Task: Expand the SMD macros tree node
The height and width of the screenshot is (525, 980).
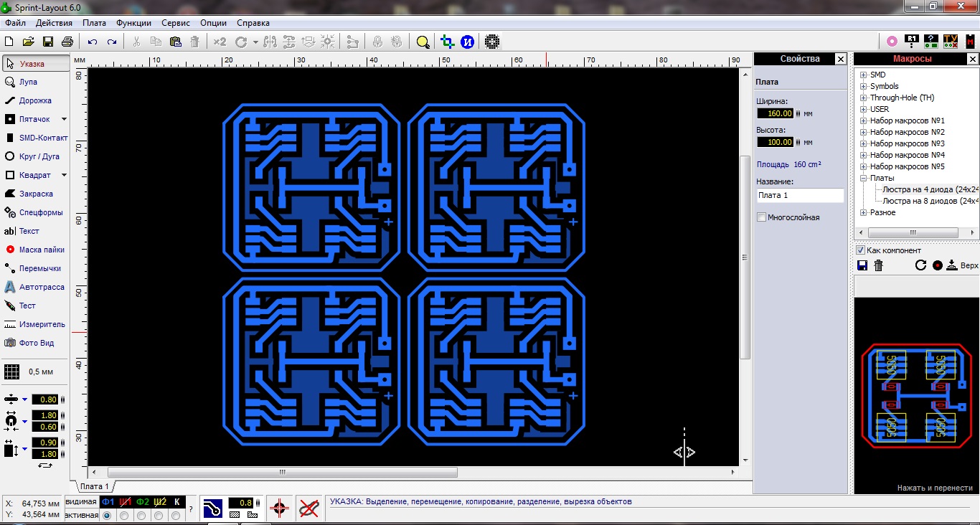Action: click(864, 75)
